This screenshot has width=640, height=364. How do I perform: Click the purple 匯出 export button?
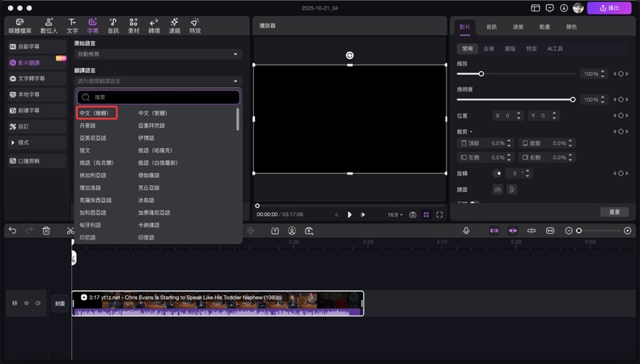[608, 8]
